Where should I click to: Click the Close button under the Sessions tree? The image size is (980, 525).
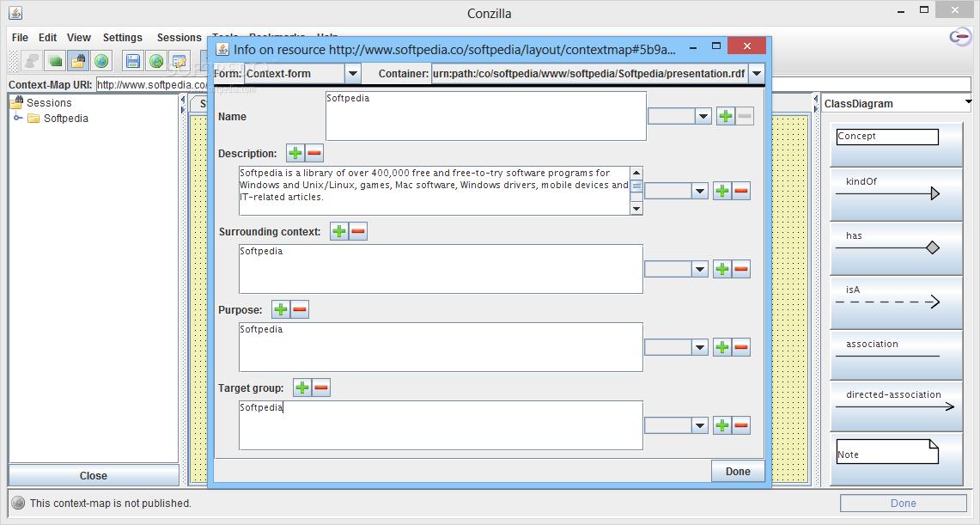[94, 476]
